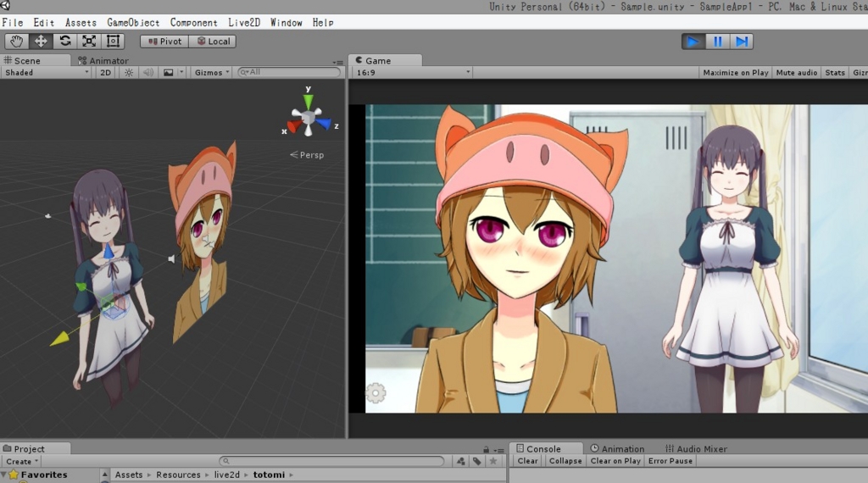Screen dimensions: 868x483
Task: Click the green Y axis of orientation gizmo
Action: [x=309, y=100]
